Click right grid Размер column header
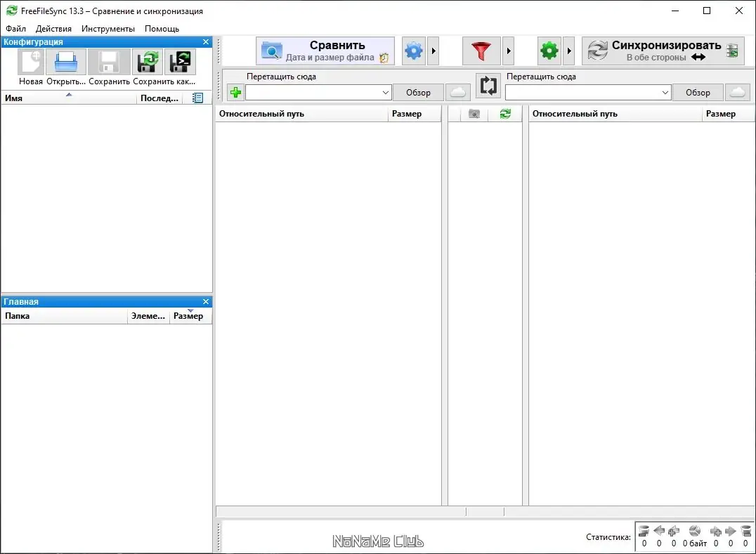 (x=728, y=114)
